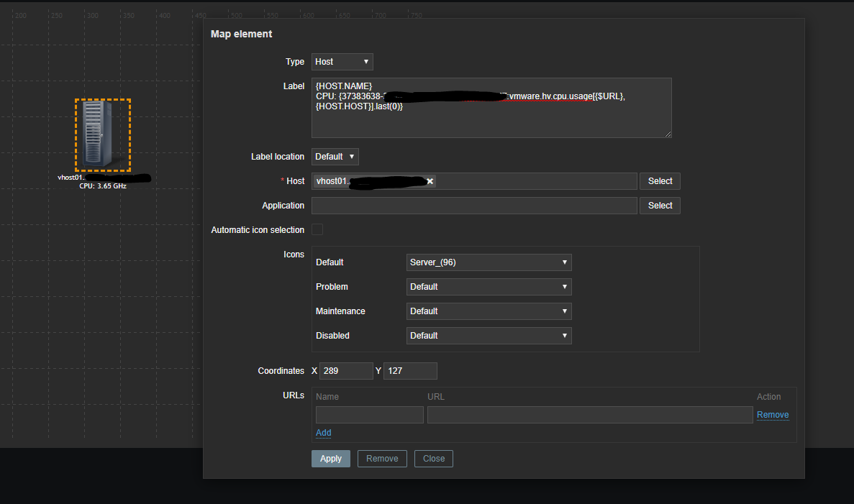Click the Host multiselect field
The image size is (854, 504).
(474, 181)
